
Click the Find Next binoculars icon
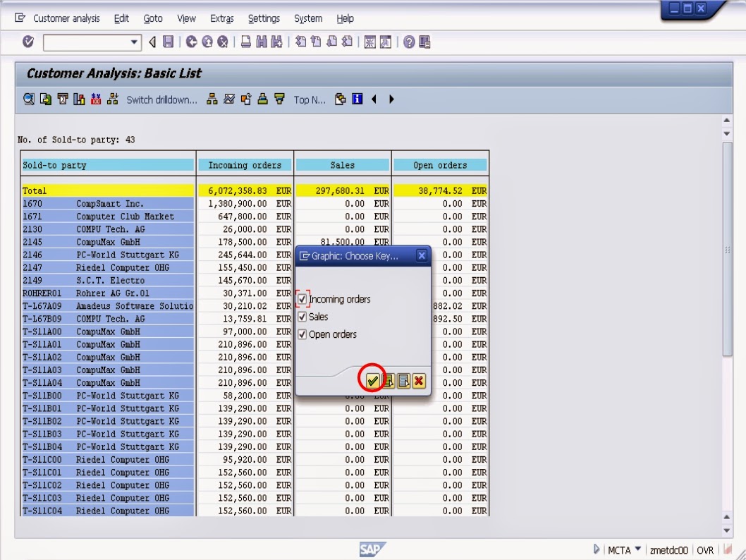(277, 42)
